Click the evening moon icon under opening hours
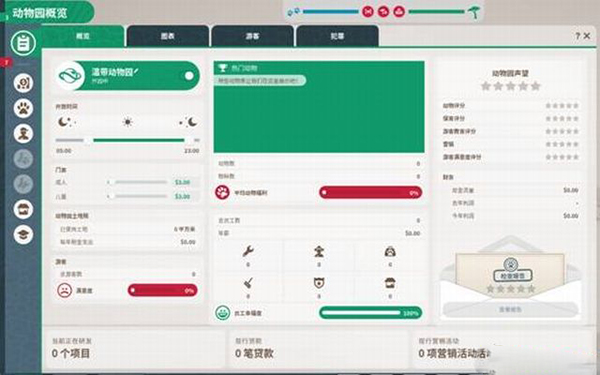The height and width of the screenshot is (375, 600). 189,122
